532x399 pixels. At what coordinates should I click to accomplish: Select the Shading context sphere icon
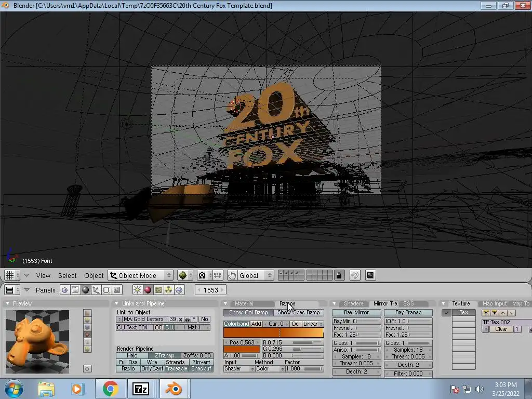pyautogui.click(x=86, y=290)
